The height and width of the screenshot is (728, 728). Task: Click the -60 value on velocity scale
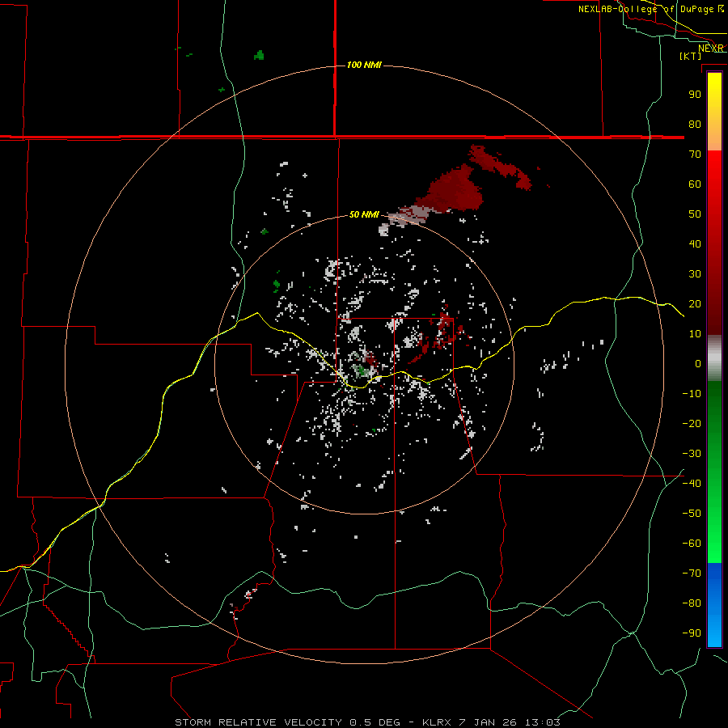[x=692, y=544]
